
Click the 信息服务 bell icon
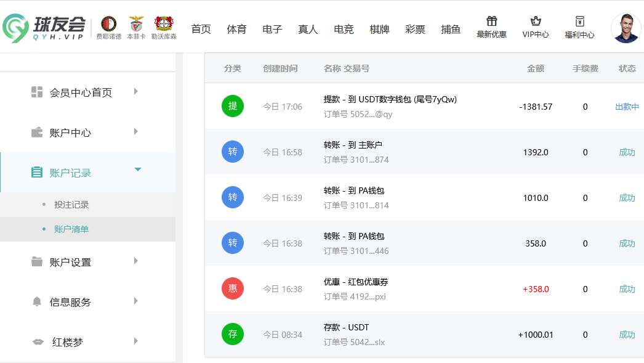pos(37,302)
